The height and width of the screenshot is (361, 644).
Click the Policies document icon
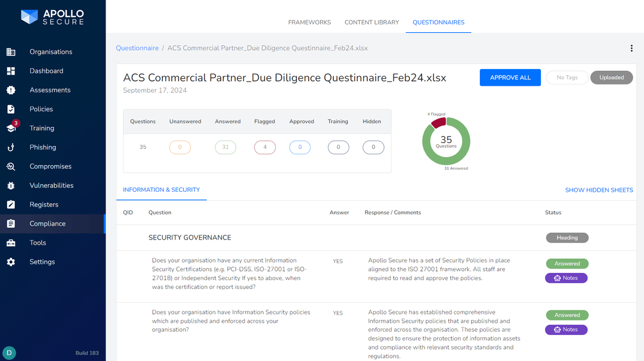pos(11,109)
